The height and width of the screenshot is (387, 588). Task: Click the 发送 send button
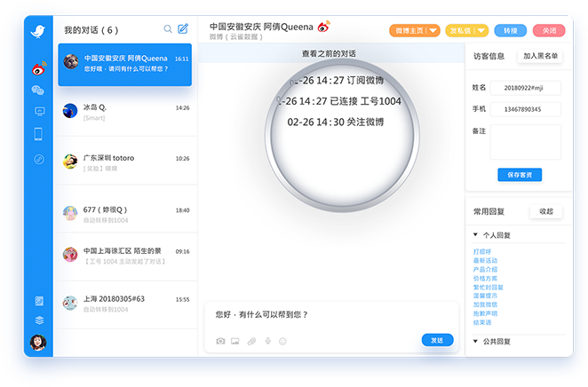(437, 340)
